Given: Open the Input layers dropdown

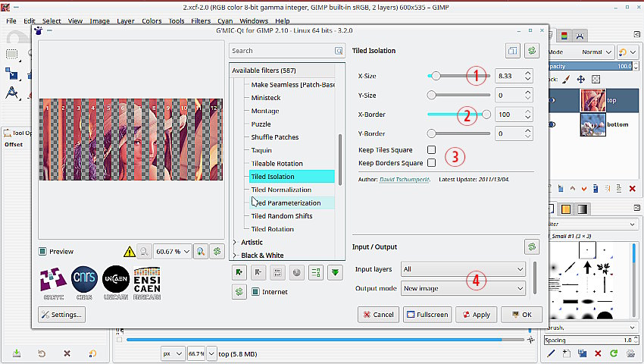Looking at the screenshot, I should tap(463, 269).
